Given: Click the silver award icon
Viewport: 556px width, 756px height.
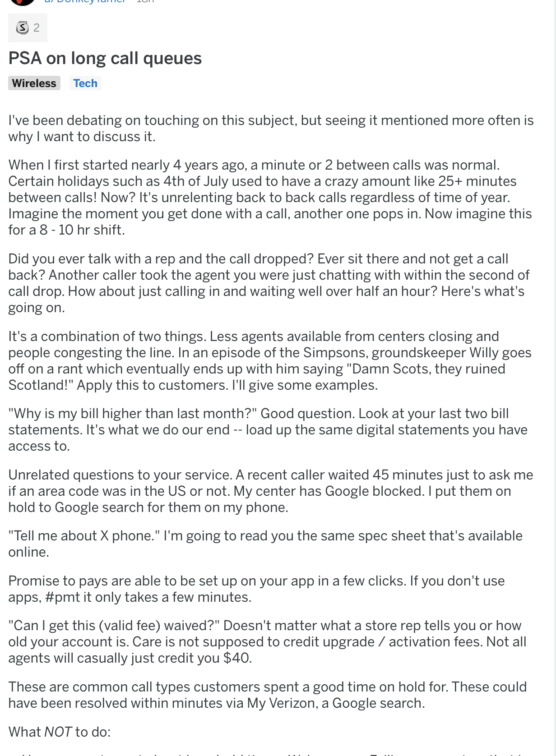Looking at the screenshot, I should (22, 28).
